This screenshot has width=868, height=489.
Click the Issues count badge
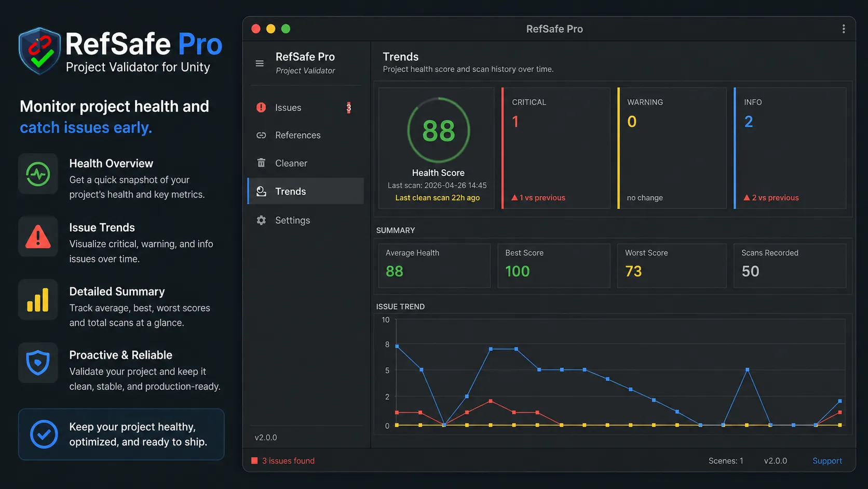349,108
